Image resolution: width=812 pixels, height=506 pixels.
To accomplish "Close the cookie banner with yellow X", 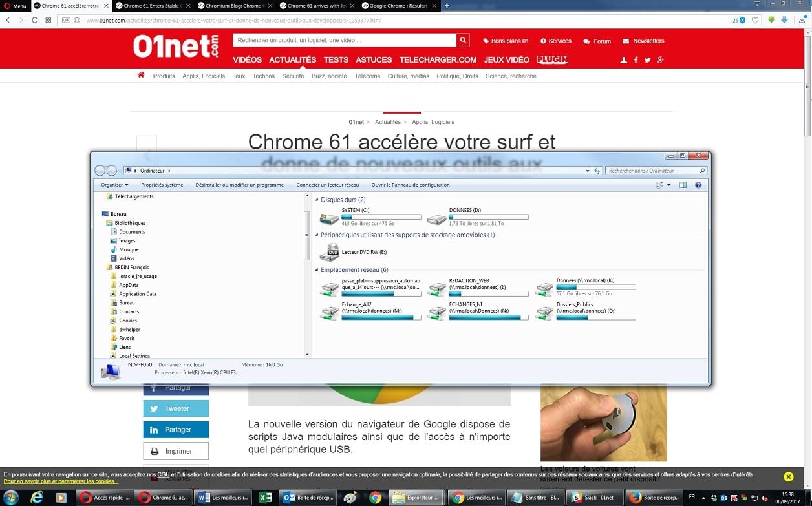I will point(788,477).
